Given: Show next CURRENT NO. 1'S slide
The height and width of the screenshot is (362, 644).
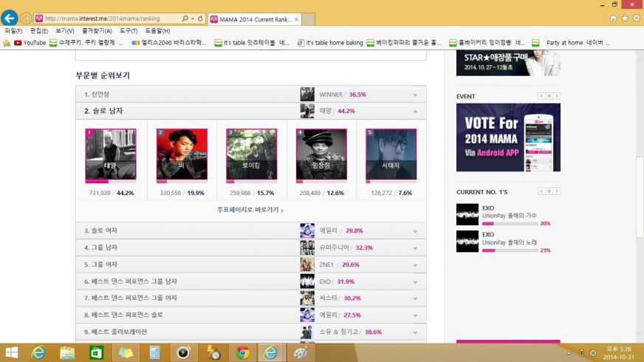Looking at the screenshot, I should pos(557,191).
